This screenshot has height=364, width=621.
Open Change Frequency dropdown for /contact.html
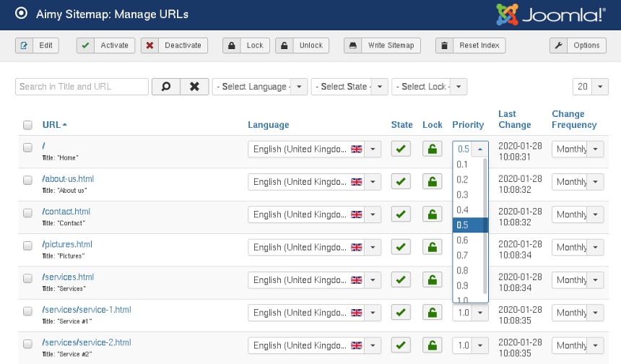point(578,214)
